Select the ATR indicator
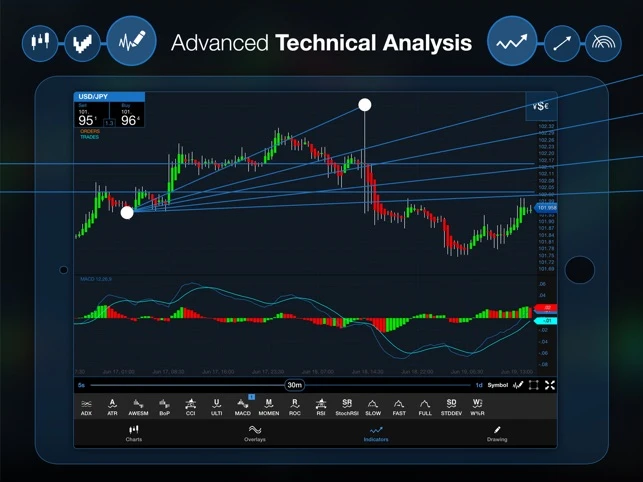 tap(112, 407)
